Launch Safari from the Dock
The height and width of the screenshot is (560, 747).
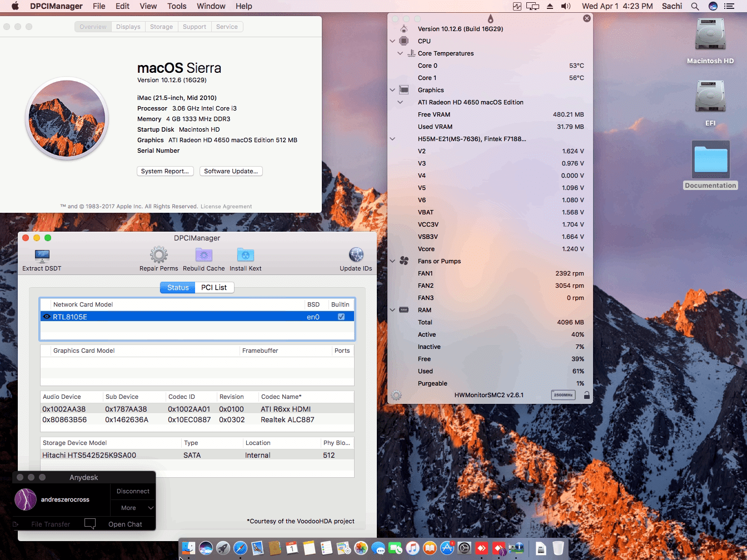click(240, 548)
